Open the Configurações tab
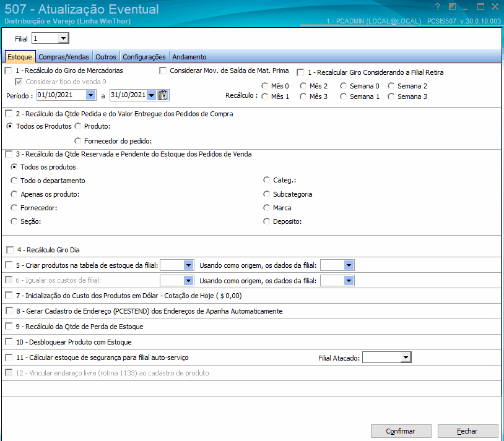Screen dimensions: 504x441 (x=144, y=57)
